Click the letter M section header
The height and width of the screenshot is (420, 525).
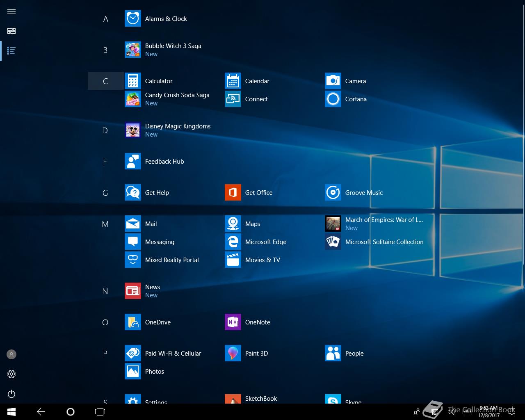pos(105,224)
